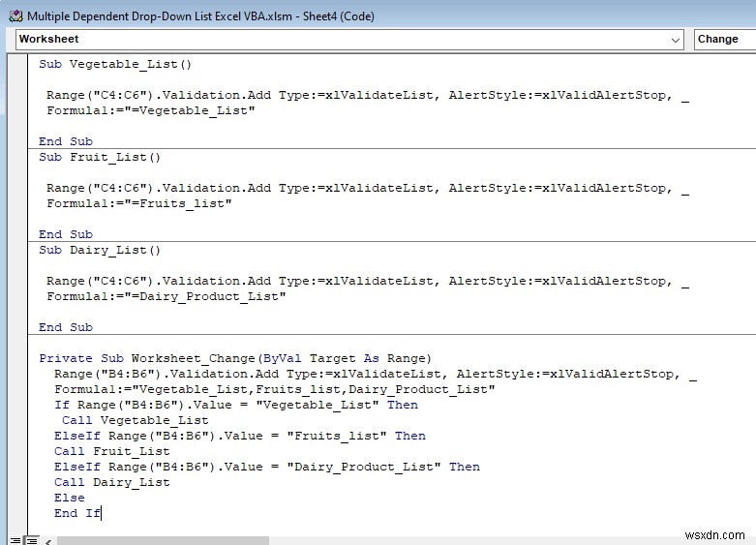Click the ElseIf line comparing "Fruits_list"

tap(240, 436)
